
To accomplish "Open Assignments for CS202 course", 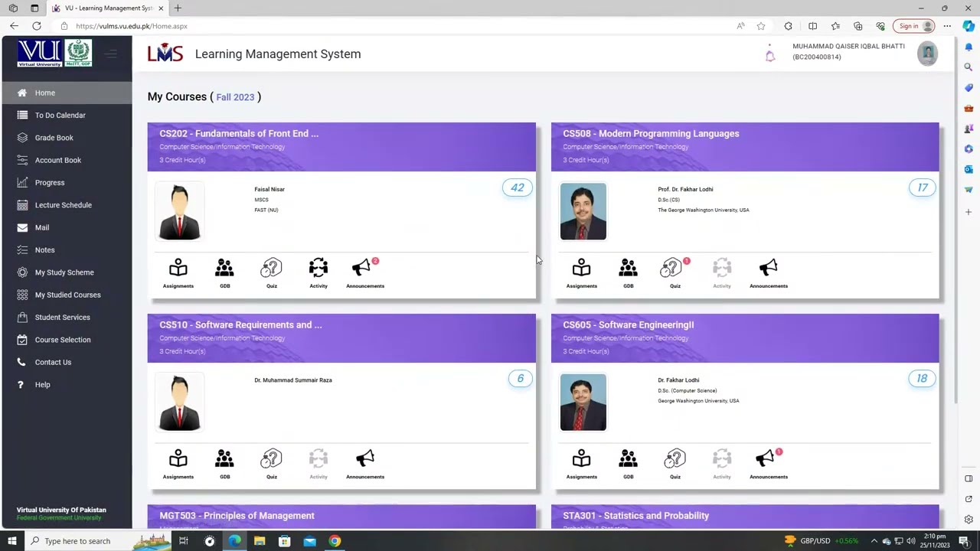I will 178,273.
